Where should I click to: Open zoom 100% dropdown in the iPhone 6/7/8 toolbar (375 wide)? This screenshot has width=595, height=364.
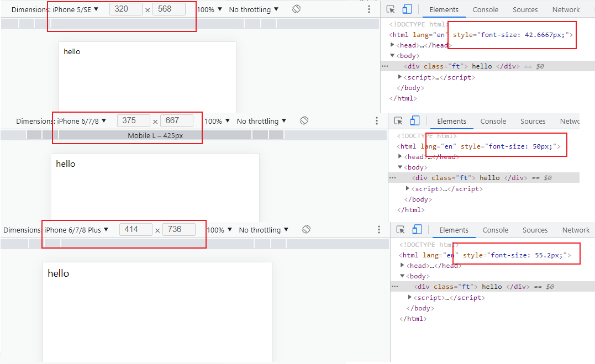(x=218, y=121)
